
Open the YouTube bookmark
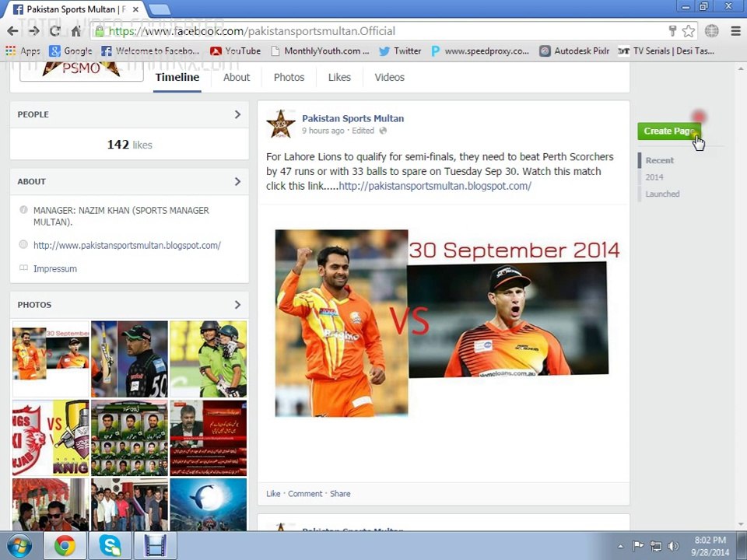235,51
